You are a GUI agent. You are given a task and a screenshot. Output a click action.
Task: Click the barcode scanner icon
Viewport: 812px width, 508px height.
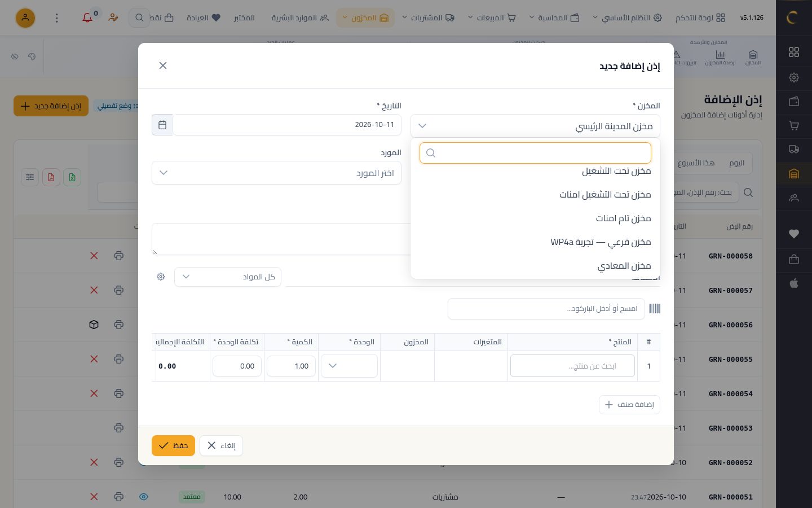[655, 309]
